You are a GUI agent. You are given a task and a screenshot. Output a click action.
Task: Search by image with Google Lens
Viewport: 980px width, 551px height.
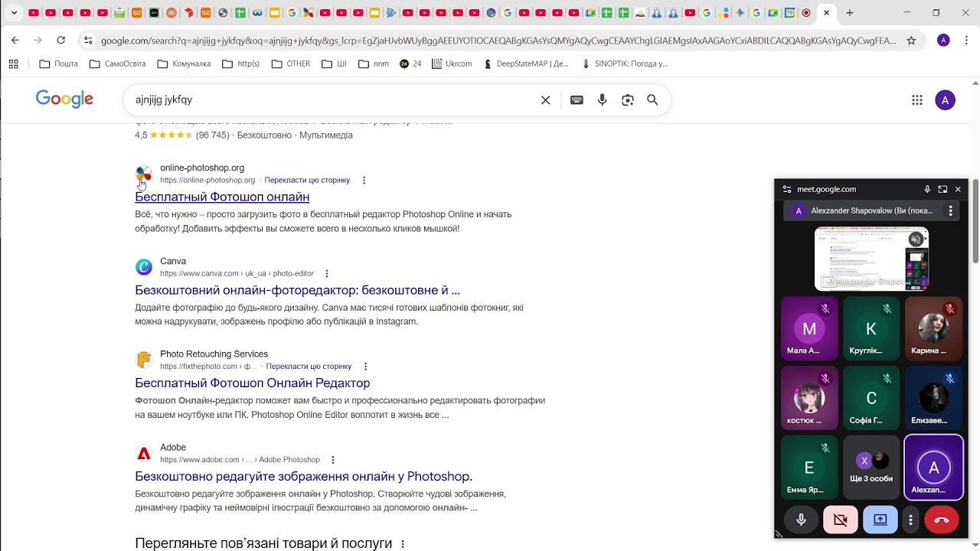627,100
